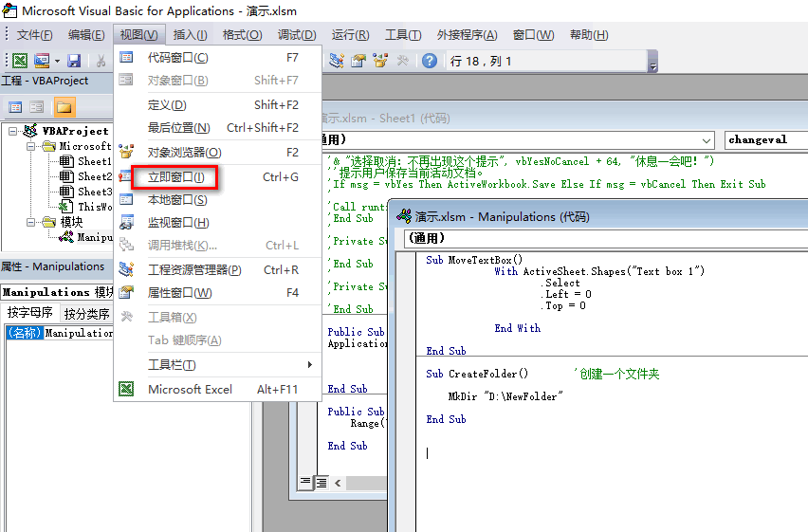Choose 对象浏览器(O) from View menu
Screen dimensions: 808x532
(x=217, y=153)
